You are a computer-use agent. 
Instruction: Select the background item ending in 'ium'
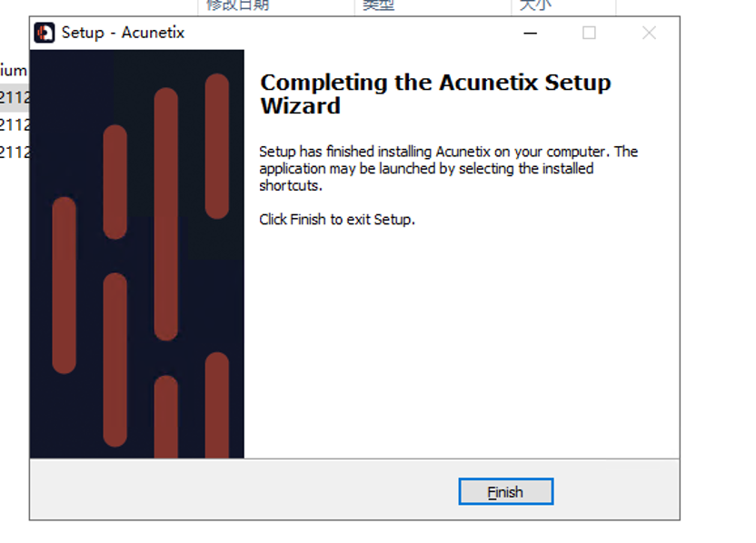click(x=14, y=71)
